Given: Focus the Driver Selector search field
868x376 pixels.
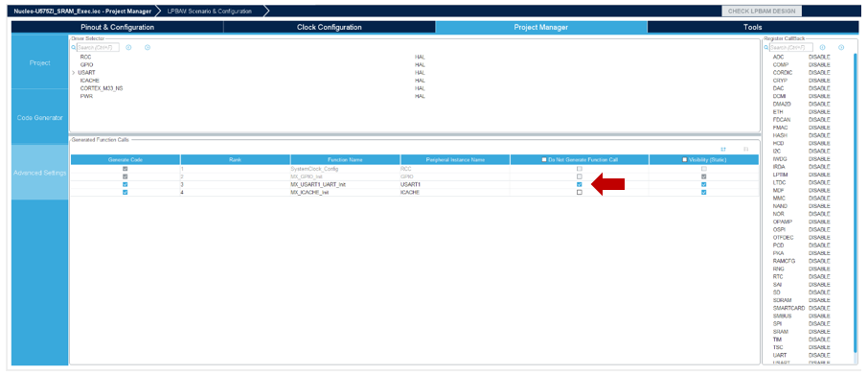Looking at the screenshot, I should click(98, 48).
